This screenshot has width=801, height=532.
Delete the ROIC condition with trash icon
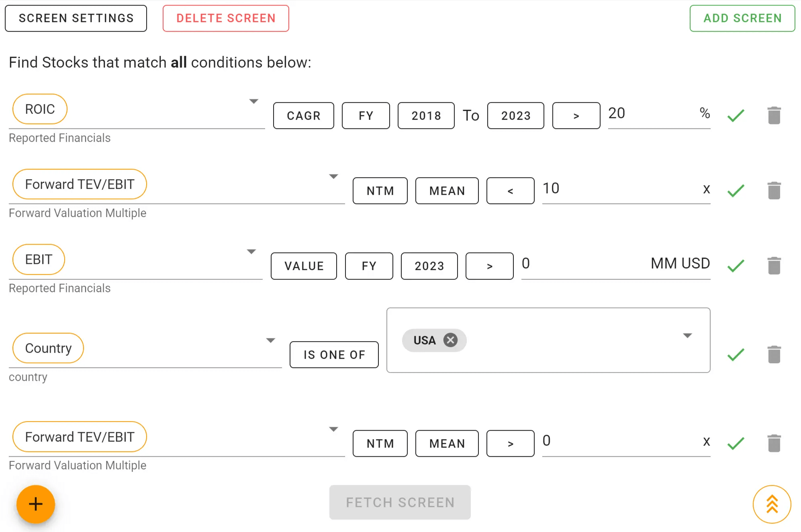click(774, 115)
